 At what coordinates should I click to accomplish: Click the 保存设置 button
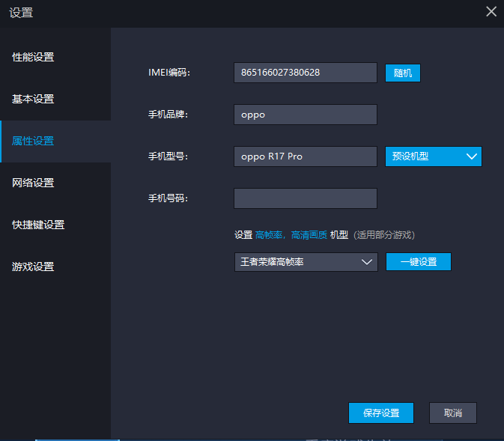380,413
